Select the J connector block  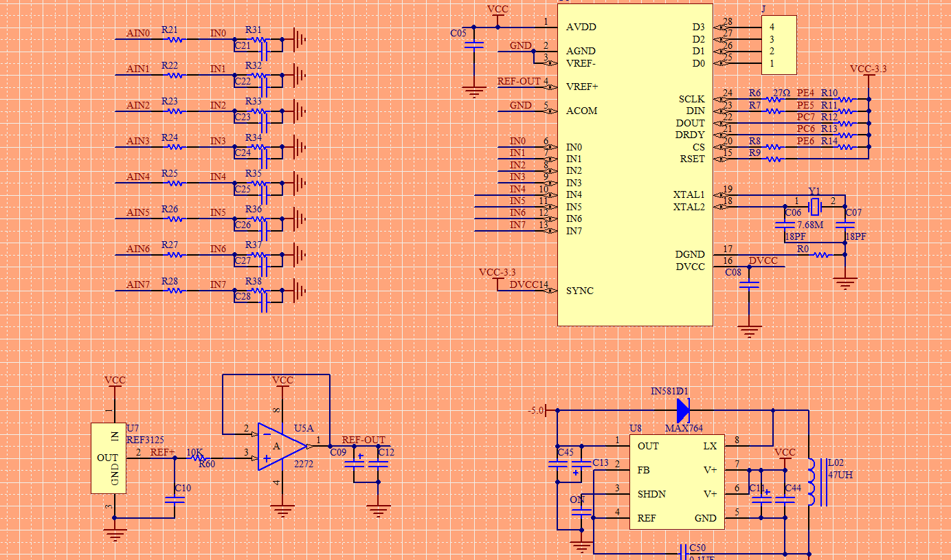point(779,45)
